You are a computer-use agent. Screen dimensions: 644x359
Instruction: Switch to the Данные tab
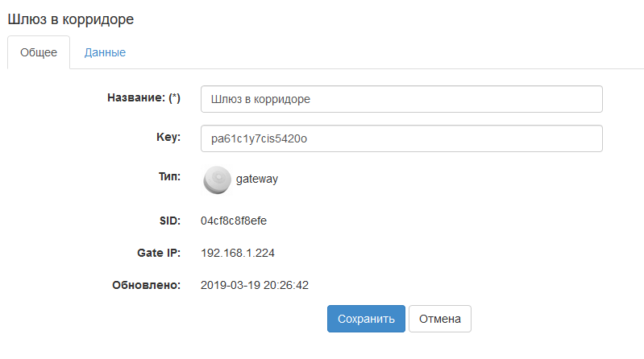click(x=105, y=53)
